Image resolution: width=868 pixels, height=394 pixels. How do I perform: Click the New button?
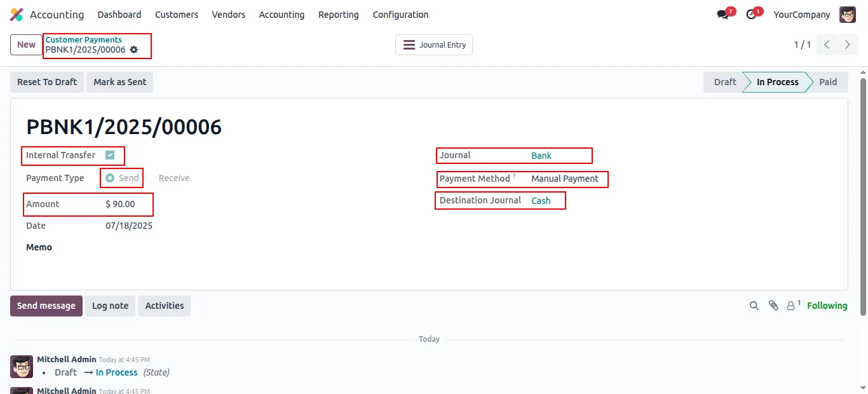pos(27,44)
